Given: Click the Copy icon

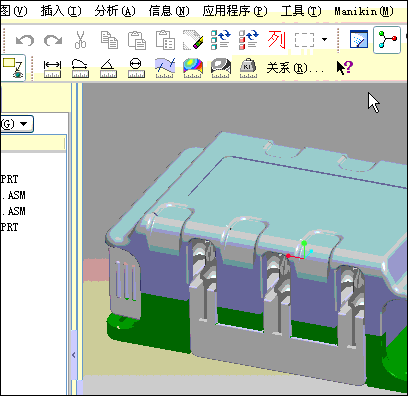Looking at the screenshot, I should point(109,40).
